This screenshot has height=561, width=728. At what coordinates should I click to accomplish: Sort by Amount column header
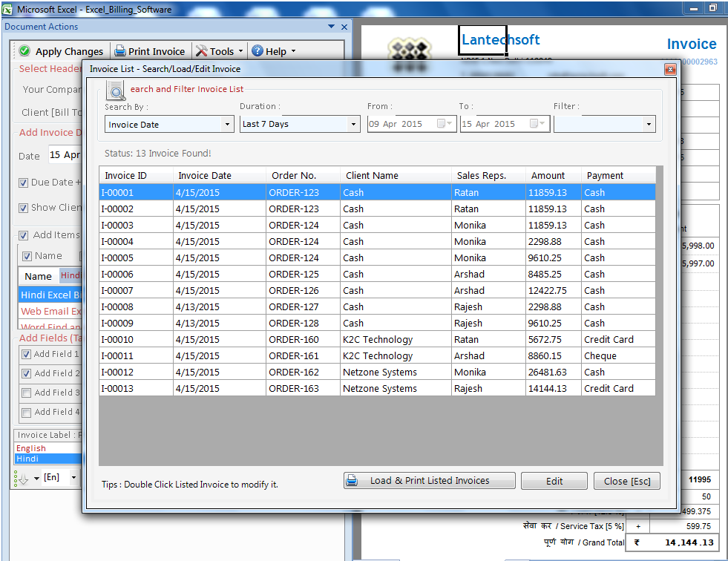pos(554,176)
